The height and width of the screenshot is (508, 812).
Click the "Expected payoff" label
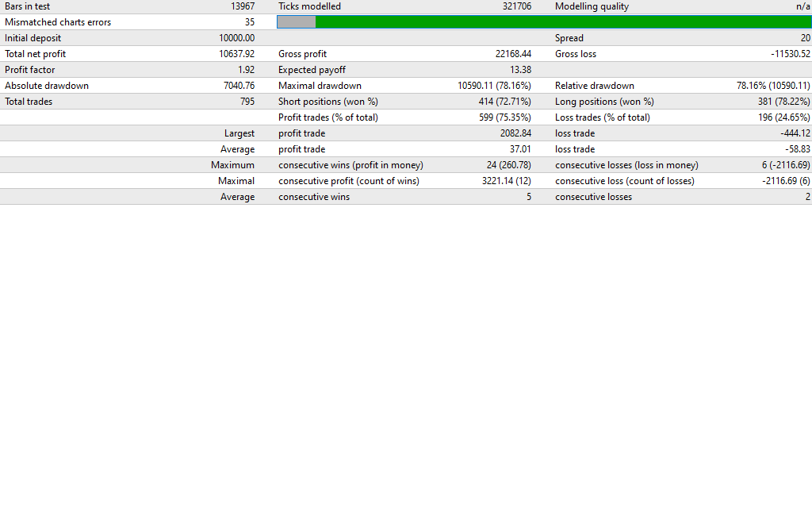click(312, 70)
